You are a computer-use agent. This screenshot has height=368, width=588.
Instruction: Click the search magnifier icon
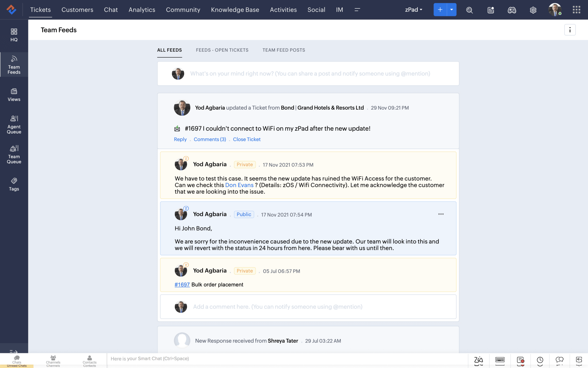(x=469, y=10)
